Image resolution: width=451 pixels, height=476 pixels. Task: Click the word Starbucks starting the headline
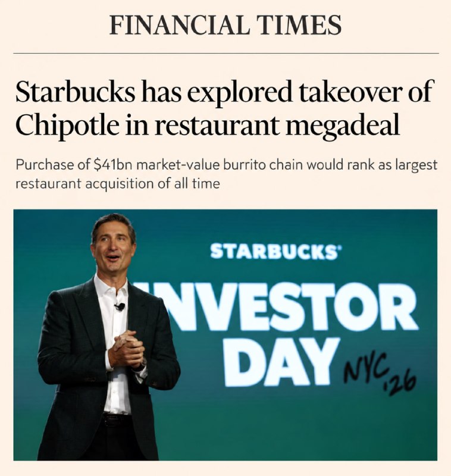[x=76, y=92]
